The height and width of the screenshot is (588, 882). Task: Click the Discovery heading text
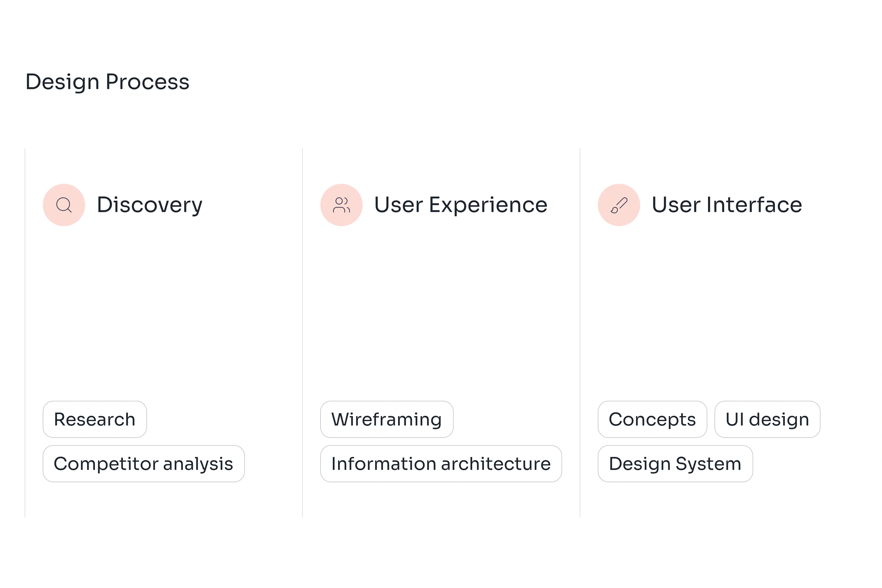coord(149,205)
